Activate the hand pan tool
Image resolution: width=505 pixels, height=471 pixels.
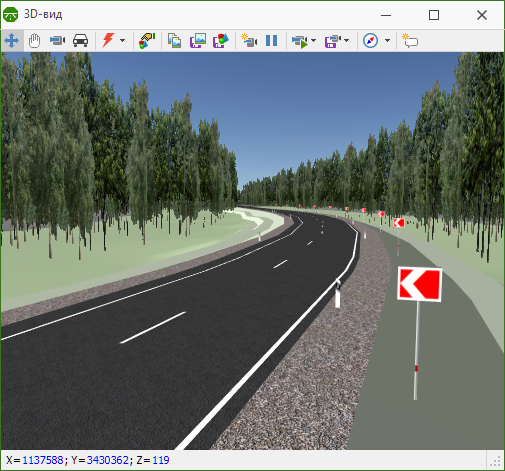tap(34, 41)
